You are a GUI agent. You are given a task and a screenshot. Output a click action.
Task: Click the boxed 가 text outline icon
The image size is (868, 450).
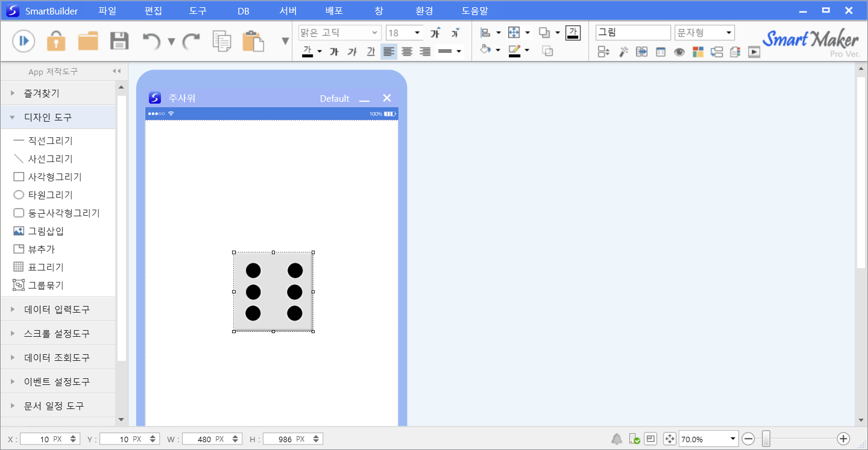point(573,33)
